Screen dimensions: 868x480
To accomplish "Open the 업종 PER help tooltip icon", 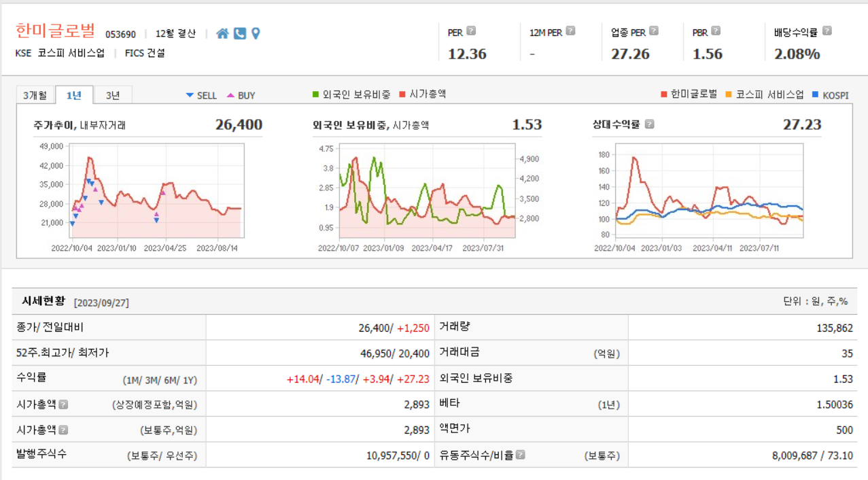I will 653,29.
